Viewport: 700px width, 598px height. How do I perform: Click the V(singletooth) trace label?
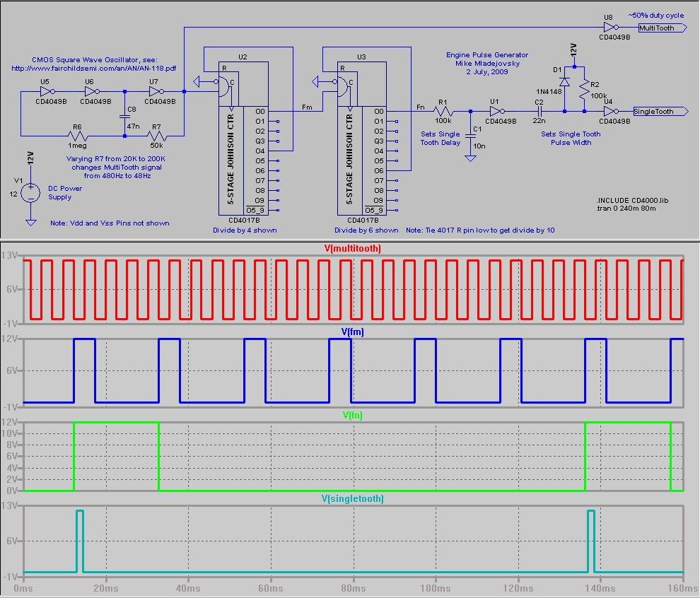click(x=353, y=498)
